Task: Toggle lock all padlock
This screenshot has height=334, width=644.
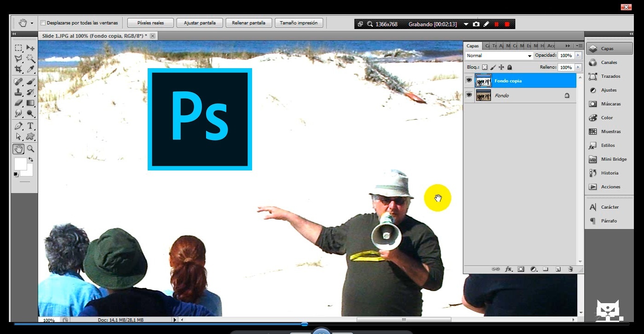Action: point(509,67)
